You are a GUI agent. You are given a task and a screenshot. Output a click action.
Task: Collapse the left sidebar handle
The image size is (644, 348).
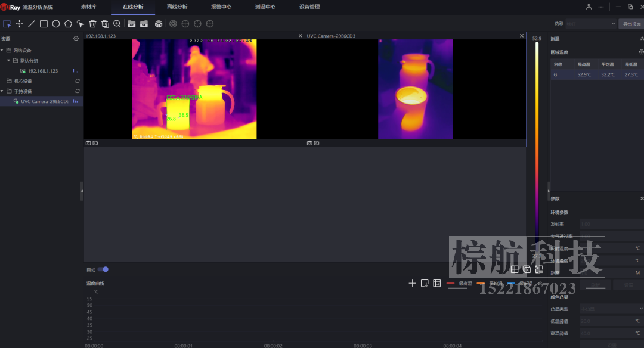pyautogui.click(x=82, y=191)
